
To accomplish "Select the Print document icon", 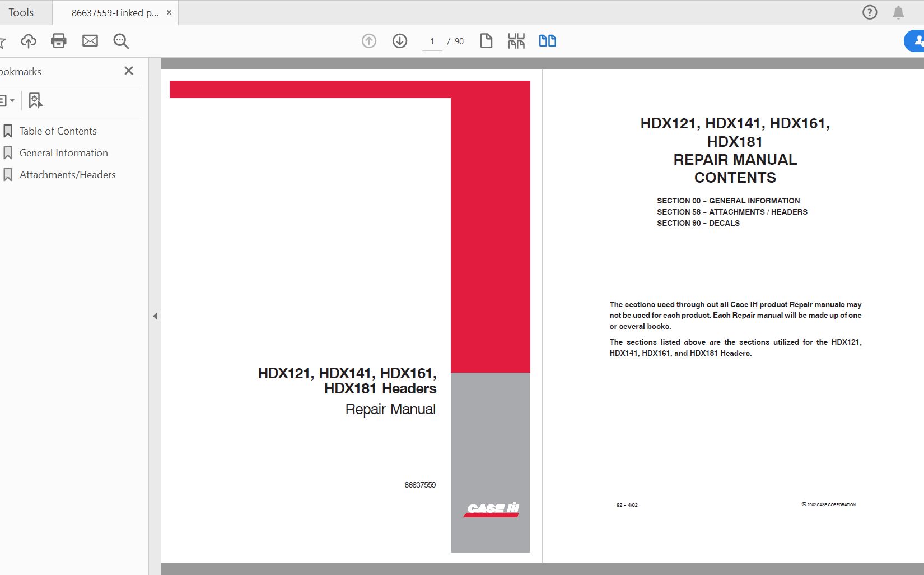I will pos(58,40).
